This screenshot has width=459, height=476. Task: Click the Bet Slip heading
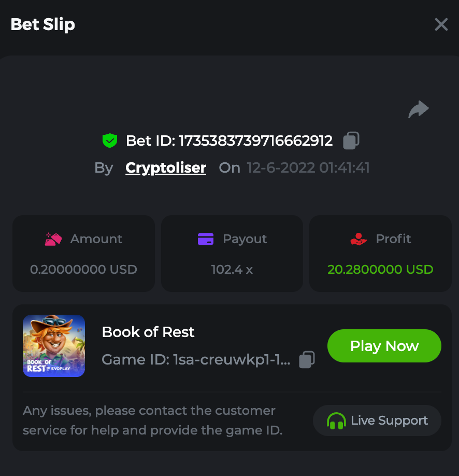click(43, 24)
